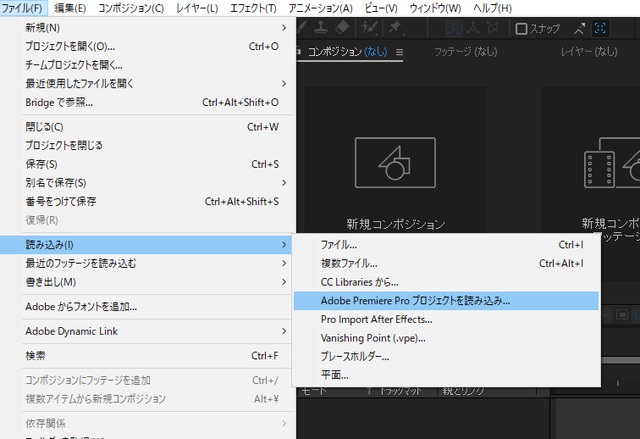Open the アニメーション(A) menu
The height and width of the screenshot is (439, 640).
tap(320, 8)
